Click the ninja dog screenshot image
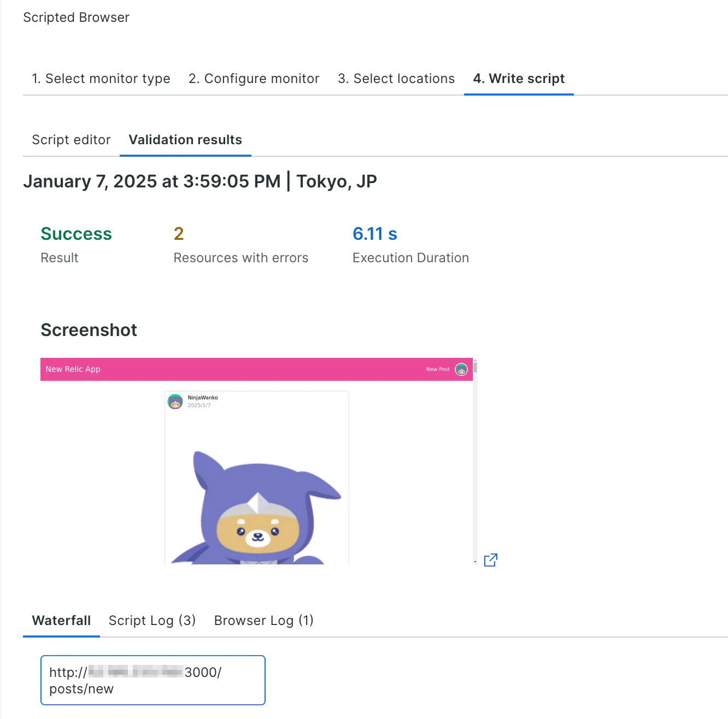The height and width of the screenshot is (719, 728). [256, 506]
